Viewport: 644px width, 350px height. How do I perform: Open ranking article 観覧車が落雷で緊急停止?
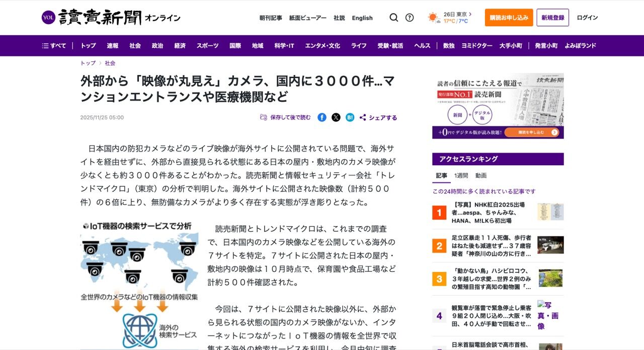[x=492, y=316]
